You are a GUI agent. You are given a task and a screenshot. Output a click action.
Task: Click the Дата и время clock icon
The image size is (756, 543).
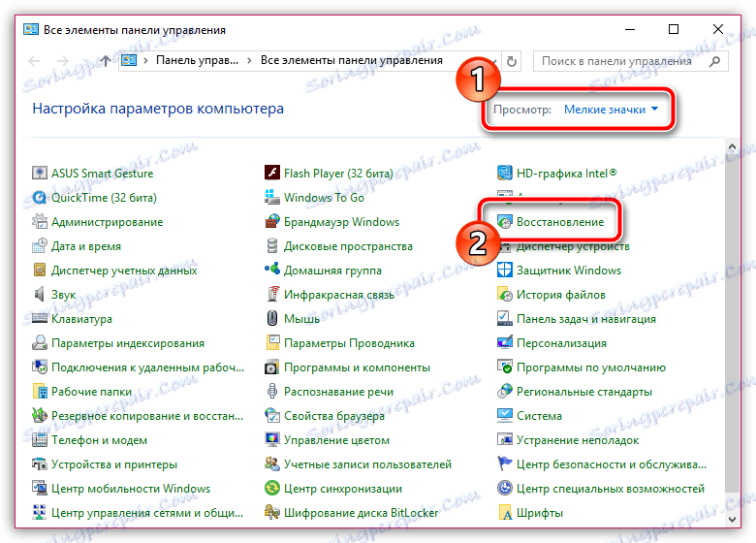39,246
